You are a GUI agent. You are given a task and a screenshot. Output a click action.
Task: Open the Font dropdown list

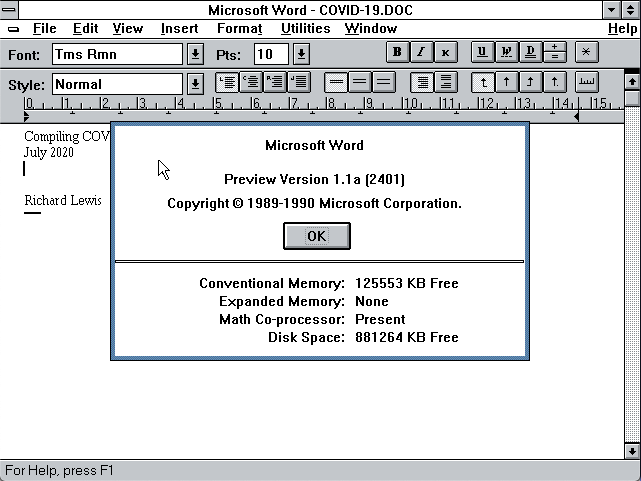pos(195,54)
